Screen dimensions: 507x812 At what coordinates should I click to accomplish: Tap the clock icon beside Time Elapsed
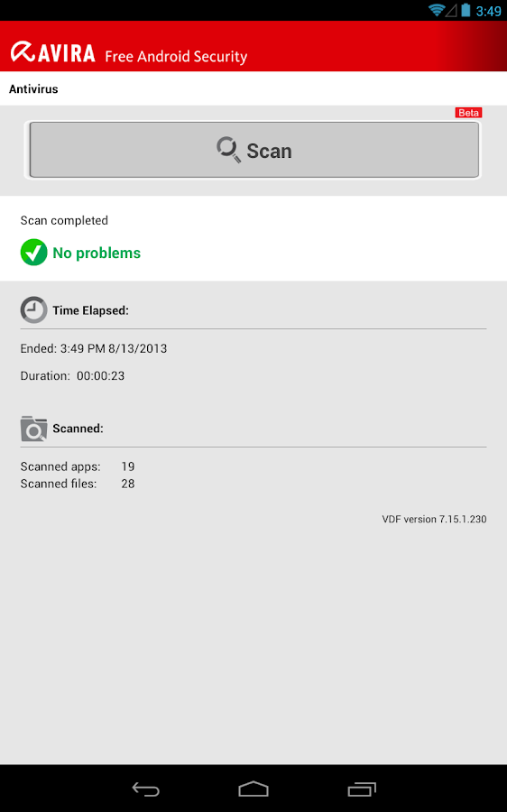pyautogui.click(x=33, y=309)
